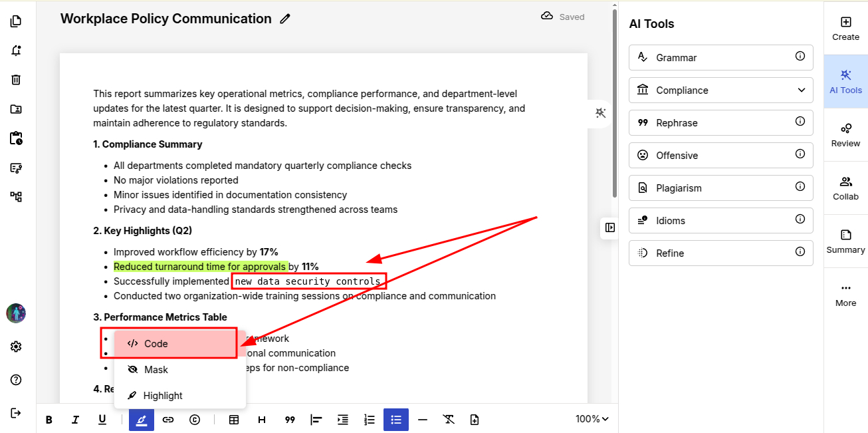The image size is (868, 433).
Task: Select the Highlighter tool in the toolbar
Action: tap(141, 420)
